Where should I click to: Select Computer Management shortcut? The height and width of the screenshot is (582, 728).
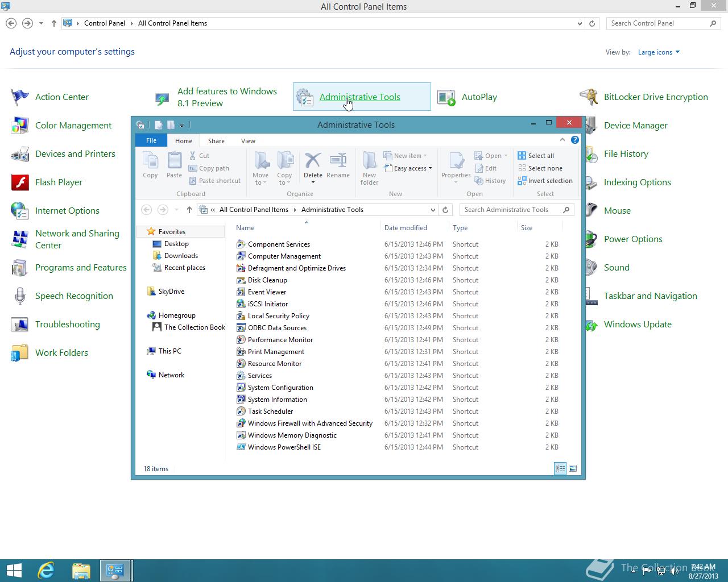[284, 256]
